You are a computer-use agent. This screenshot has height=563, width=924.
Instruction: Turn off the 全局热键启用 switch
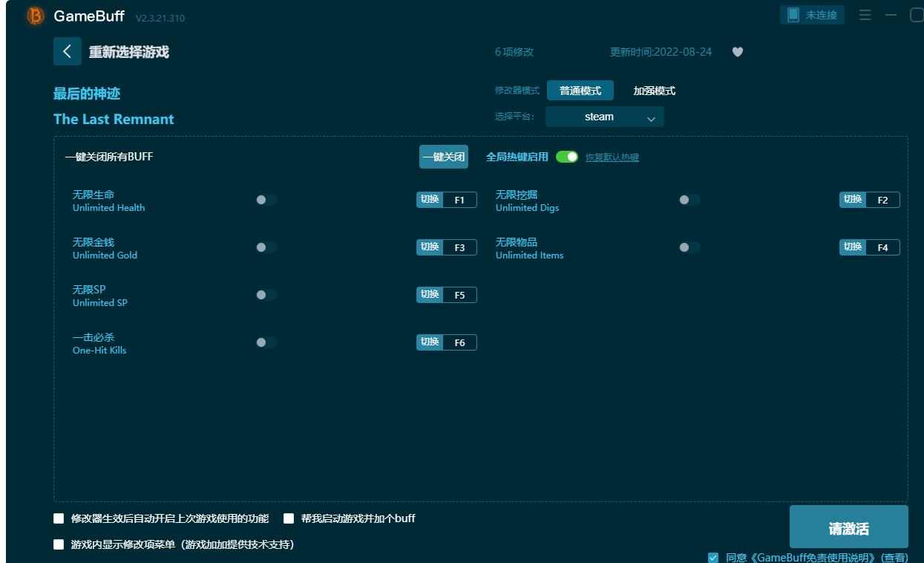click(566, 157)
